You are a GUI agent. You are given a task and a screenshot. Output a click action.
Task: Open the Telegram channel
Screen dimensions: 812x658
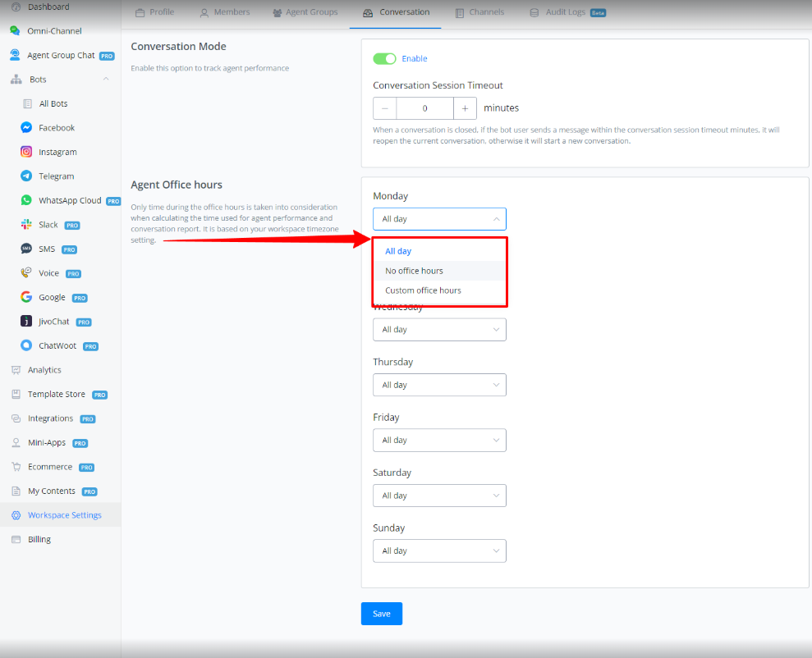point(56,176)
